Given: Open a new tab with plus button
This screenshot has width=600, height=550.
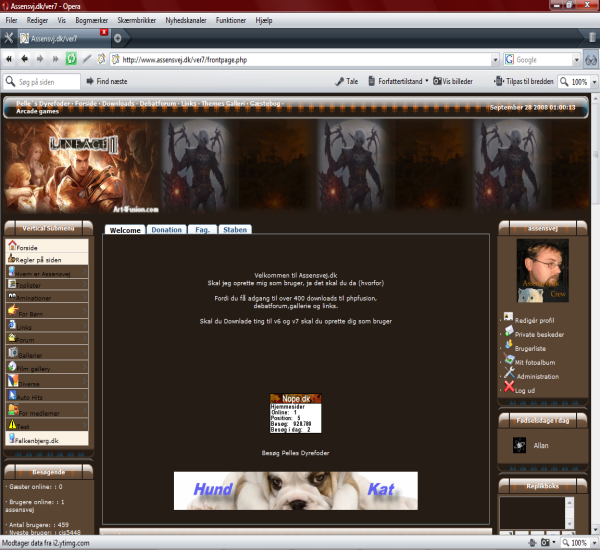Looking at the screenshot, I should tap(118, 38).
